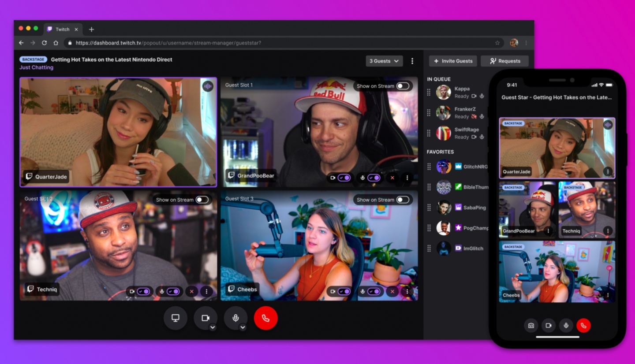Select the screen share icon
This screenshot has width=635, height=364.
[x=175, y=318]
